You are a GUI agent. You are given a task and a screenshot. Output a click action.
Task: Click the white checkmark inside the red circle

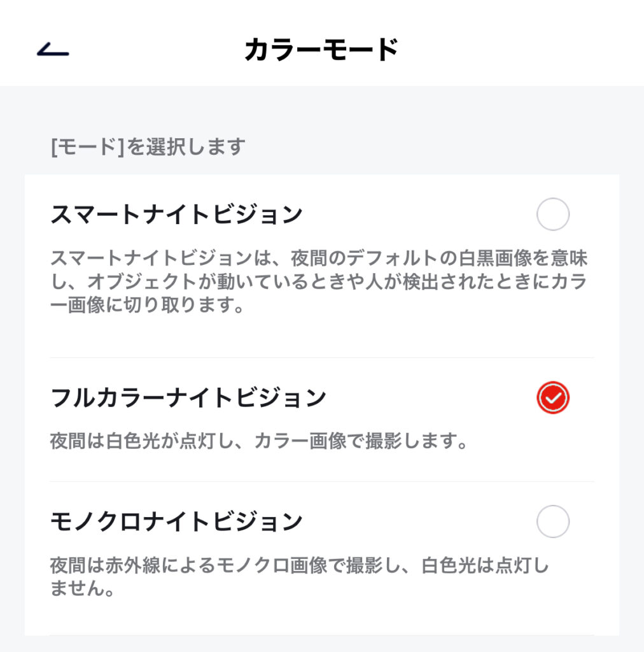pos(553,398)
